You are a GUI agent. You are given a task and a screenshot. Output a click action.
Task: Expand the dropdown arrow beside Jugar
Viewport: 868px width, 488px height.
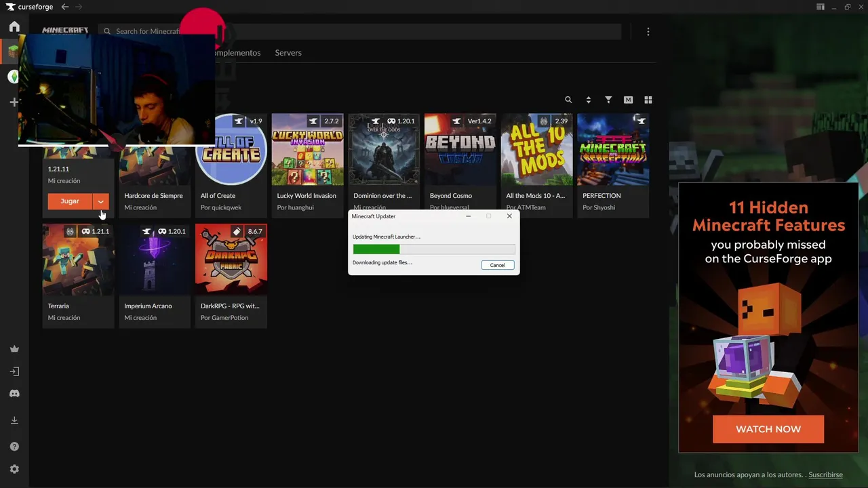tap(100, 201)
